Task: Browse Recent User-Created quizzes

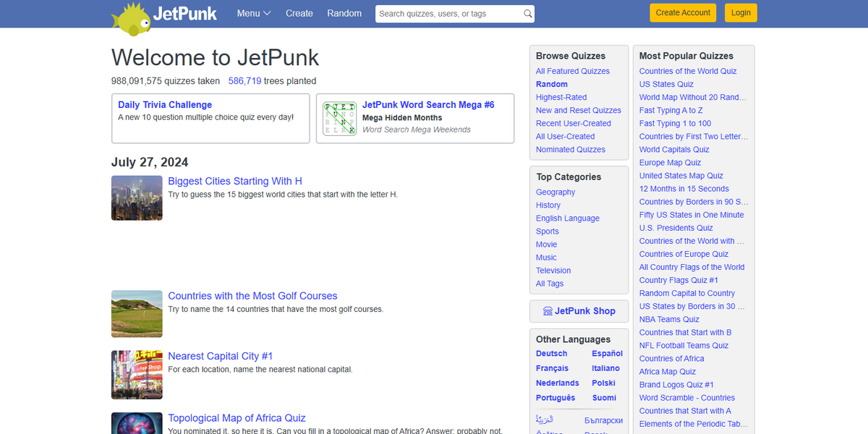Action: point(574,123)
